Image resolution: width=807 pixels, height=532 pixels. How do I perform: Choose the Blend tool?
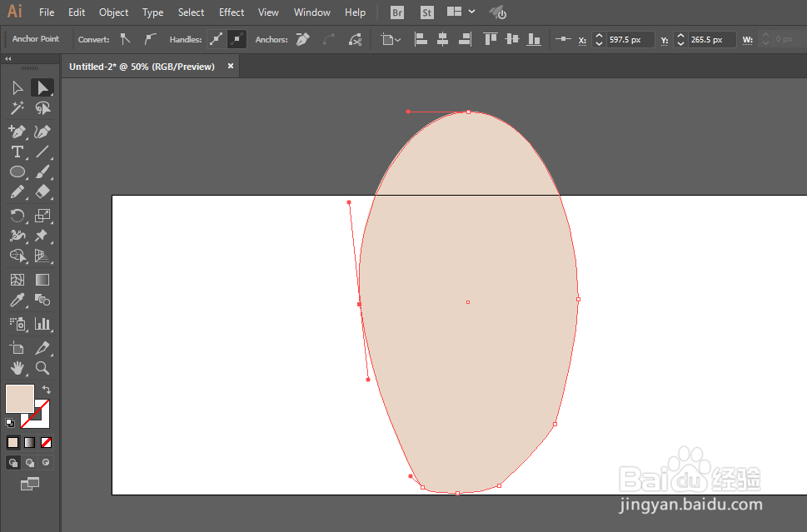tap(42, 300)
